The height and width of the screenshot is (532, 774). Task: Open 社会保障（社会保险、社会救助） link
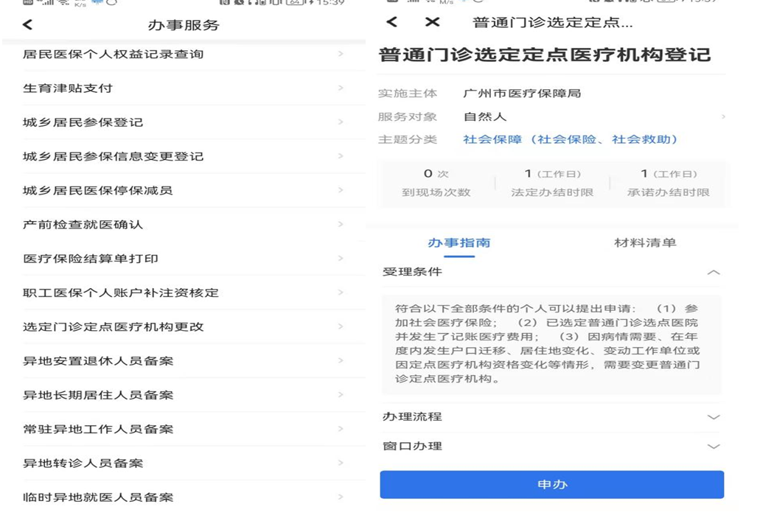tap(570, 139)
